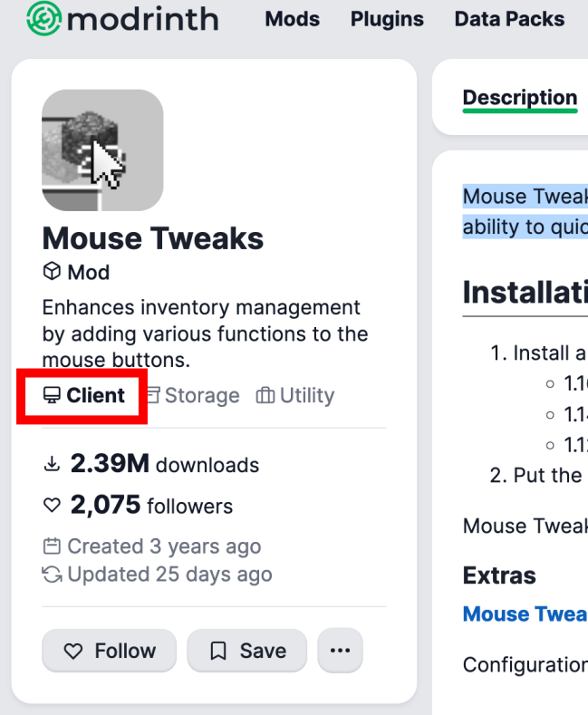The image size is (588, 715).
Task: Click the Created calendar icon
Action: 52,546
